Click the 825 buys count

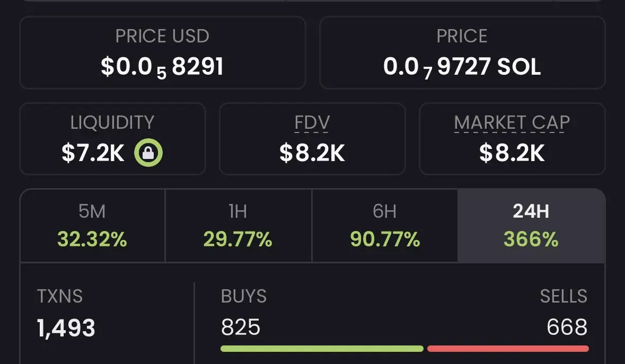tap(241, 327)
